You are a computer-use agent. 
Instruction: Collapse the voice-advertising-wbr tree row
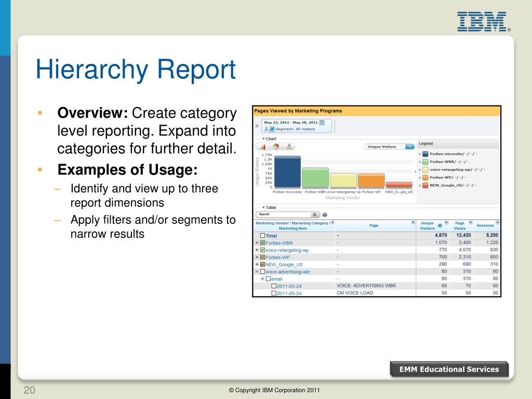tap(257, 271)
